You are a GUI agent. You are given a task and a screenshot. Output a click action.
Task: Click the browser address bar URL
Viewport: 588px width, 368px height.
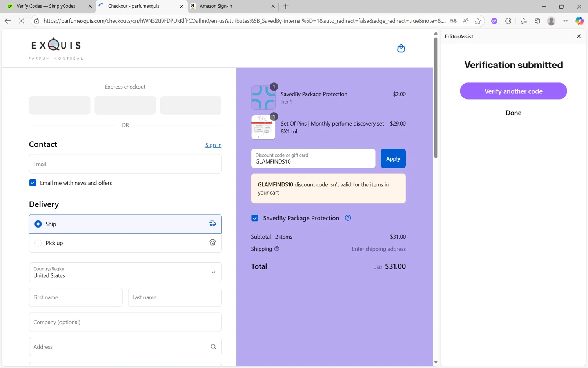pos(245,21)
